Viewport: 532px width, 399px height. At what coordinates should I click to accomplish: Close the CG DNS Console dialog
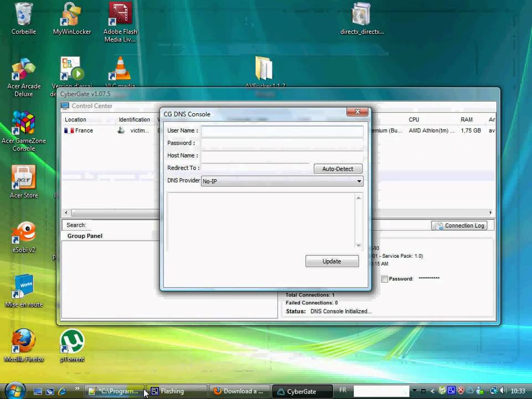pos(357,111)
